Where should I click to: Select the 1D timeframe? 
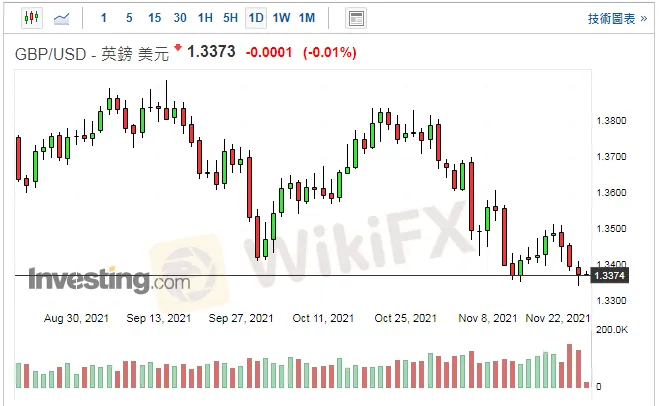click(256, 18)
